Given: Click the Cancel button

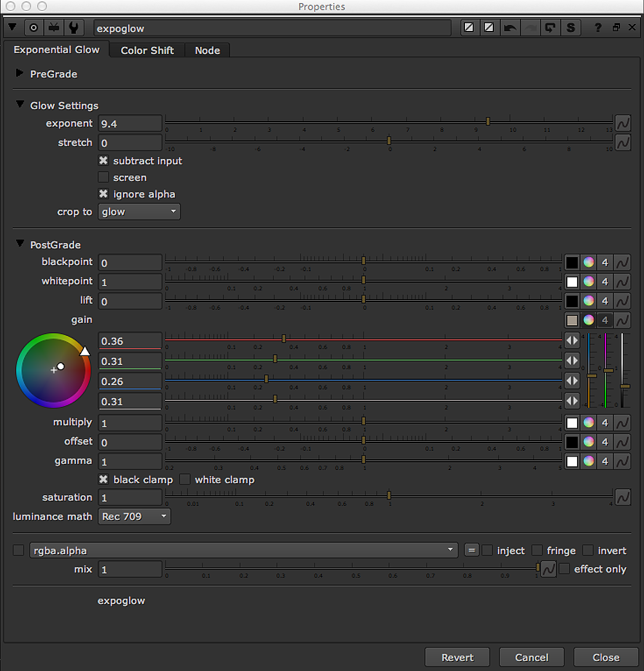Looking at the screenshot, I should pyautogui.click(x=532, y=657).
